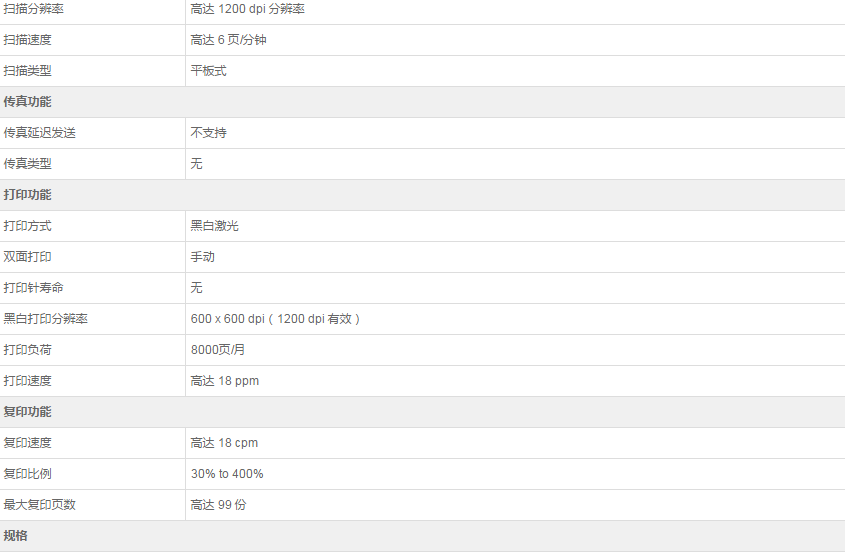Click the 黑白打印分辨率 label
The image size is (845, 552).
46,319
